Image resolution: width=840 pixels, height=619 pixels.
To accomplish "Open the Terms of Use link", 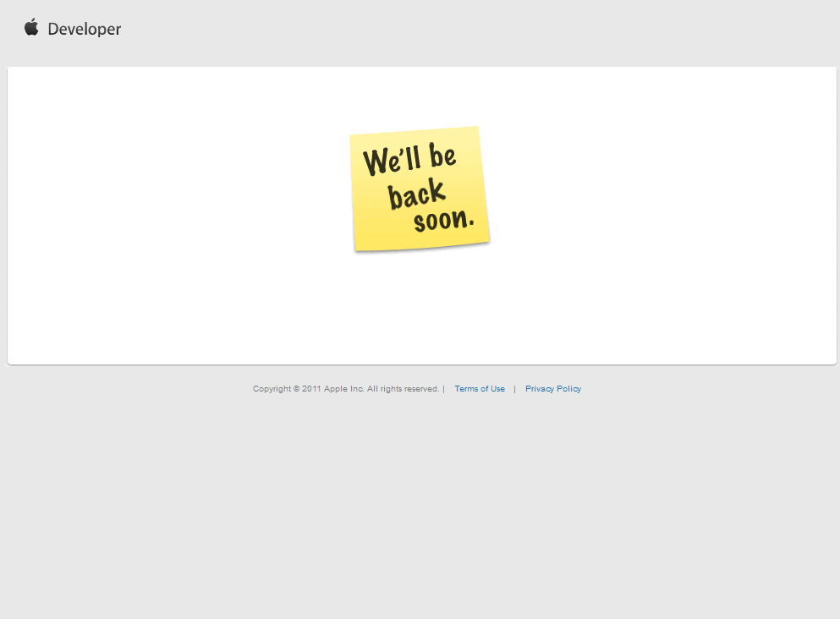I will [x=480, y=389].
